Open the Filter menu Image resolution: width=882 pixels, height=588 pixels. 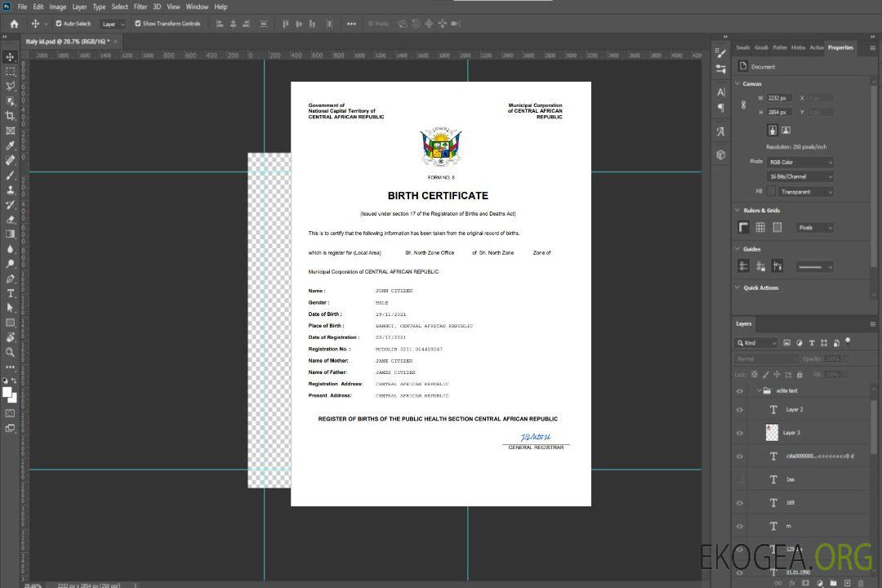tap(140, 7)
